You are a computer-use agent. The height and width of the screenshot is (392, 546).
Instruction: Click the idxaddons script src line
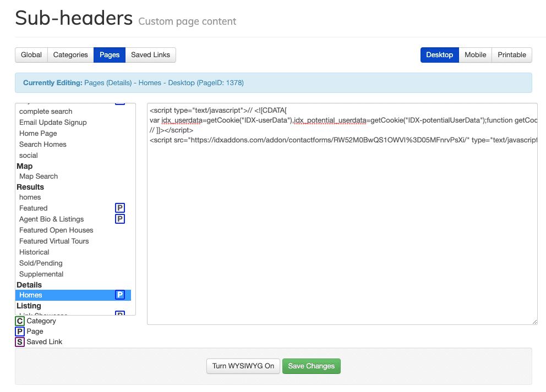pyautogui.click(x=343, y=140)
